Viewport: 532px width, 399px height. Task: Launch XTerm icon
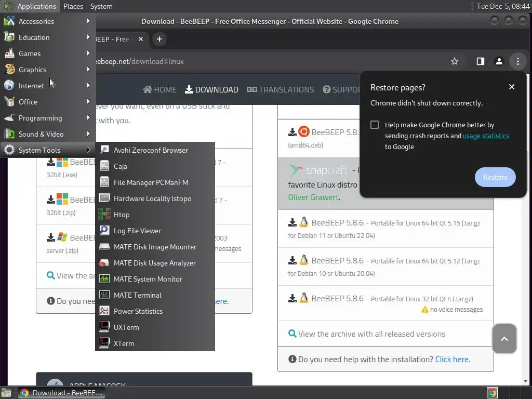point(104,343)
